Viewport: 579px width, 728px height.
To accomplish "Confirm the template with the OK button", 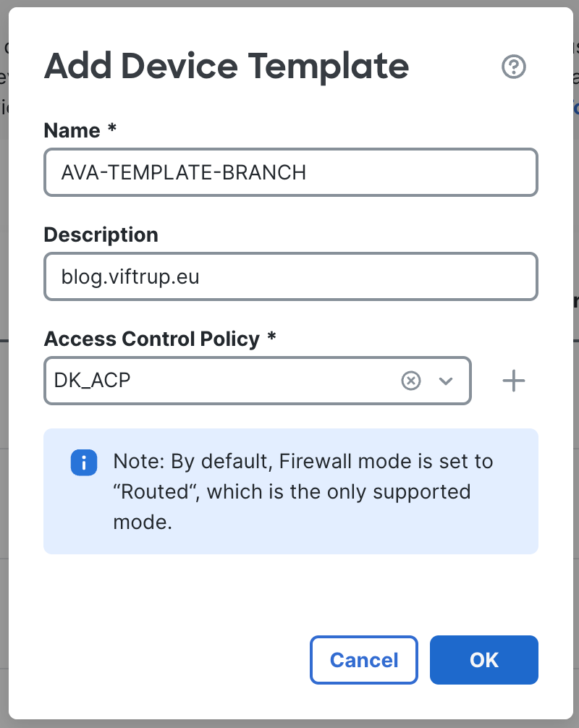I will 483,659.
